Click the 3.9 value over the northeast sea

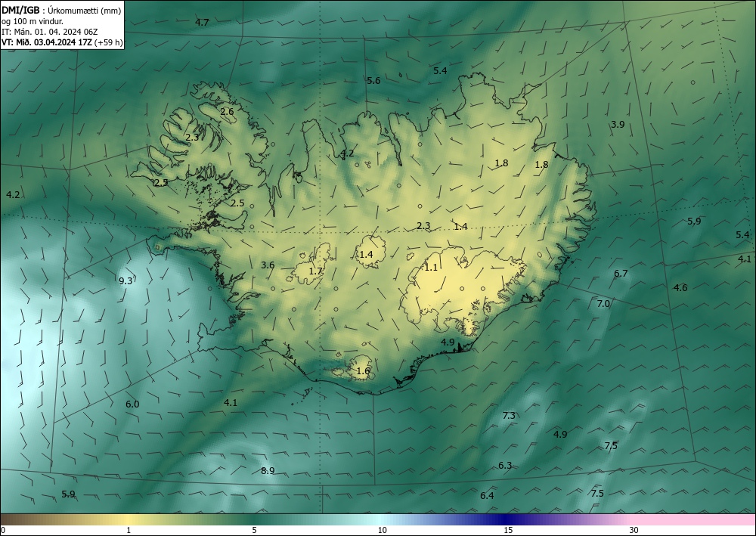[618, 124]
